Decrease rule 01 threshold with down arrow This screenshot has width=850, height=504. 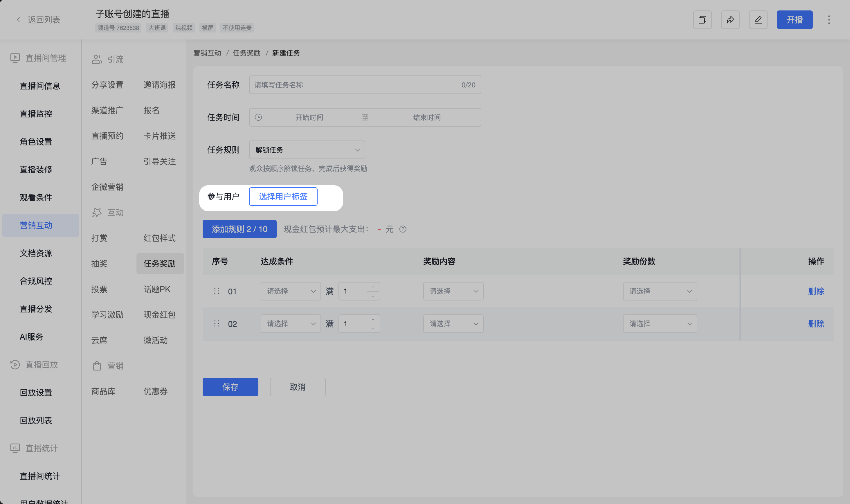click(373, 296)
